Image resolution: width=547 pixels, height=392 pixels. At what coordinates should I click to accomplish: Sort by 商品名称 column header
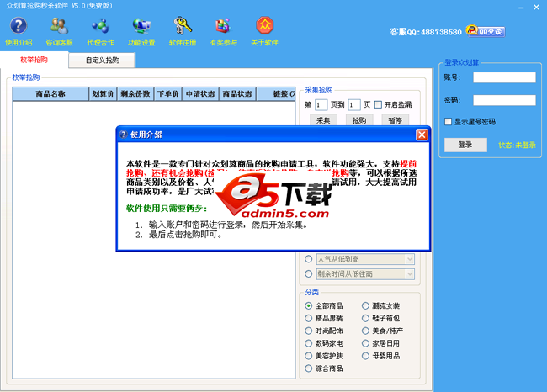tap(50, 94)
